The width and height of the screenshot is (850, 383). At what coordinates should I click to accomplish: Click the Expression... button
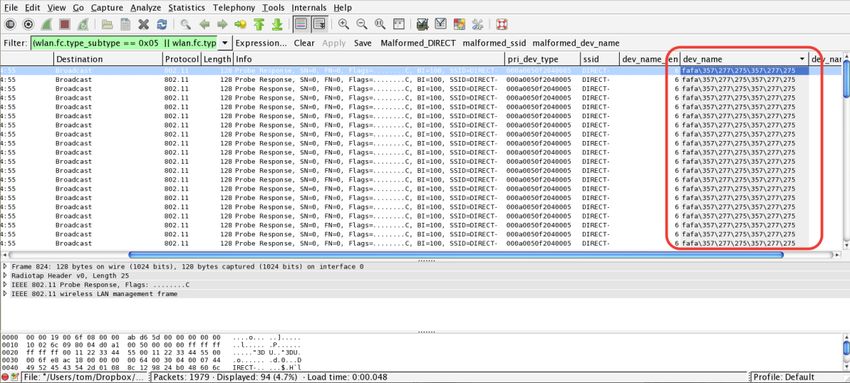pos(261,43)
